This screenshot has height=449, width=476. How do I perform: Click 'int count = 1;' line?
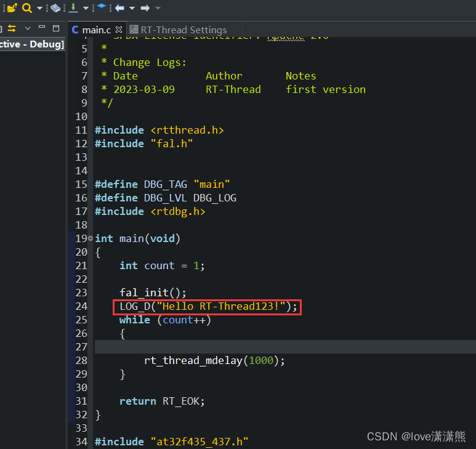tap(162, 265)
